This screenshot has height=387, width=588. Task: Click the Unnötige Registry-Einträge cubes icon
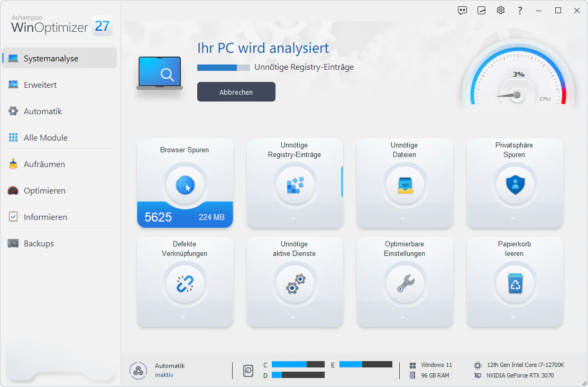click(x=295, y=185)
